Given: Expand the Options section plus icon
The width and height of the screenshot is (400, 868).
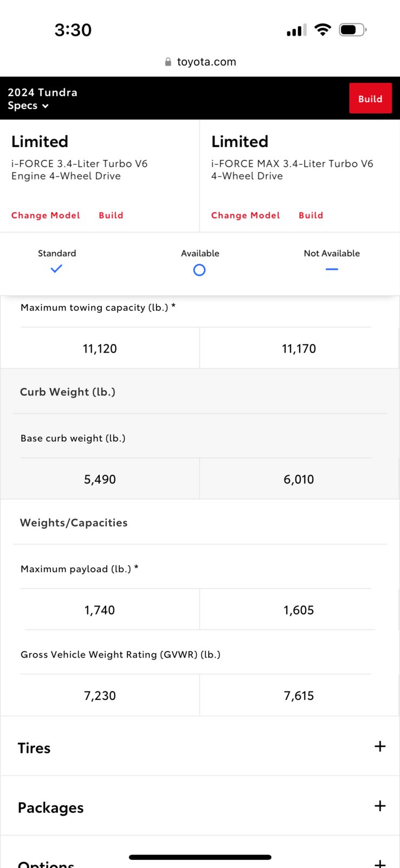Looking at the screenshot, I should [x=380, y=863].
